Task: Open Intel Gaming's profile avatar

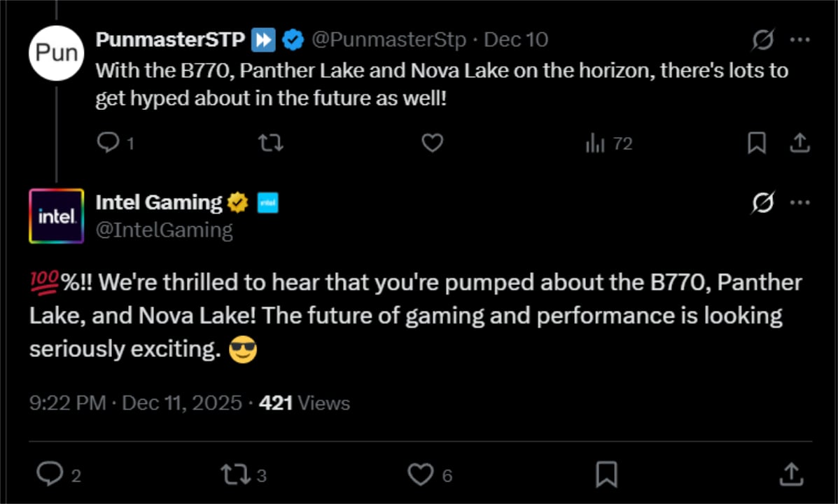Action: pos(56,216)
